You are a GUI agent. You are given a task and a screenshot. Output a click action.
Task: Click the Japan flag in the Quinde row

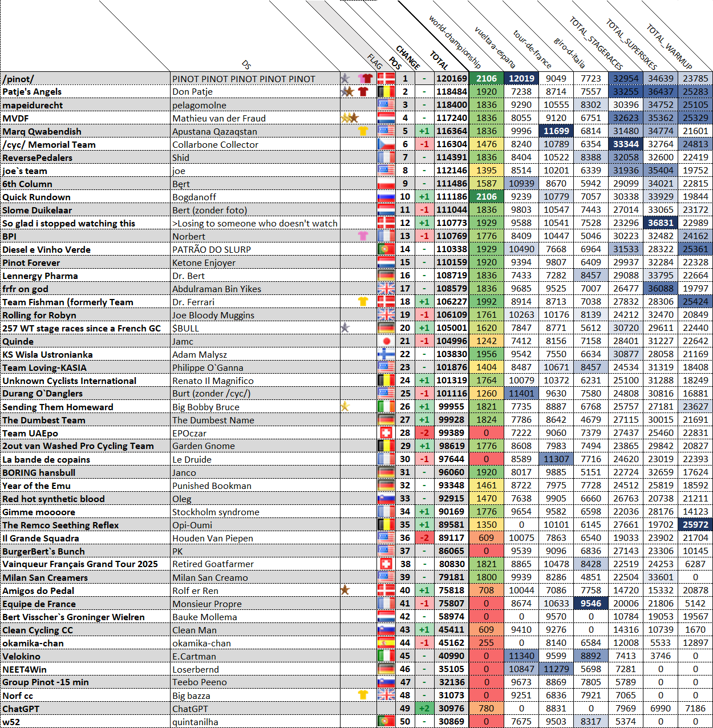tap(386, 341)
